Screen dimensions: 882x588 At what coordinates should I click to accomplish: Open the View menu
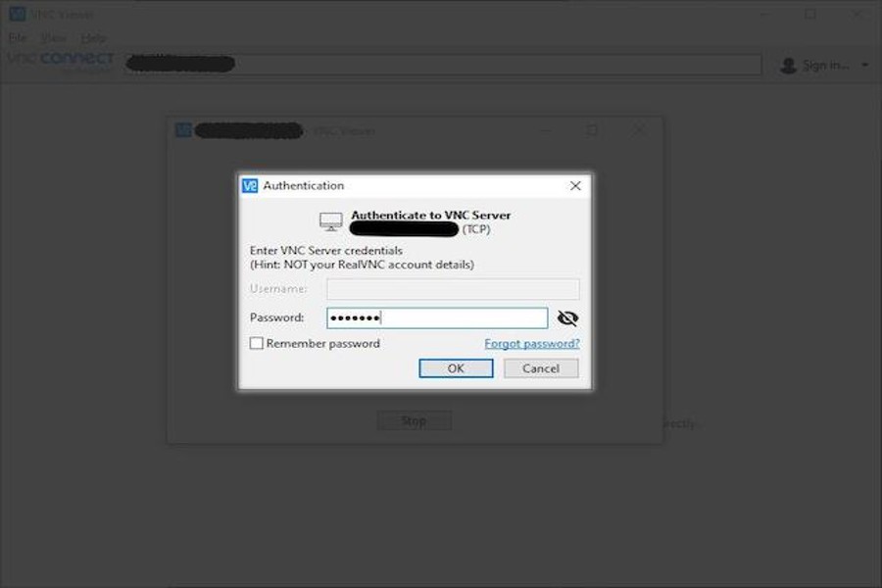(54, 37)
